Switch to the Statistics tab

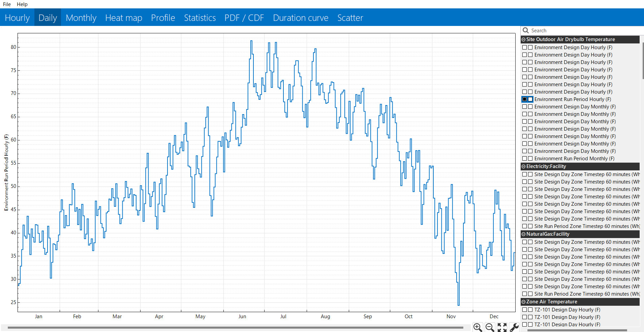tap(200, 18)
